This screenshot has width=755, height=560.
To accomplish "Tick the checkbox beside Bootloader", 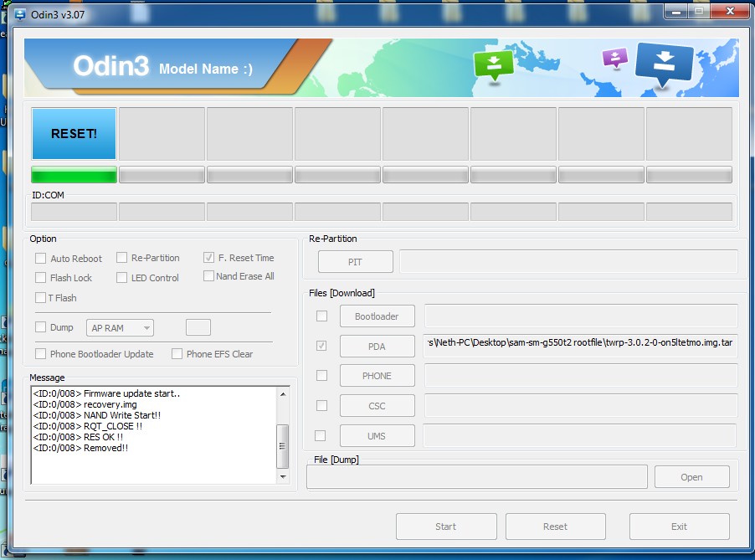I will (x=321, y=316).
